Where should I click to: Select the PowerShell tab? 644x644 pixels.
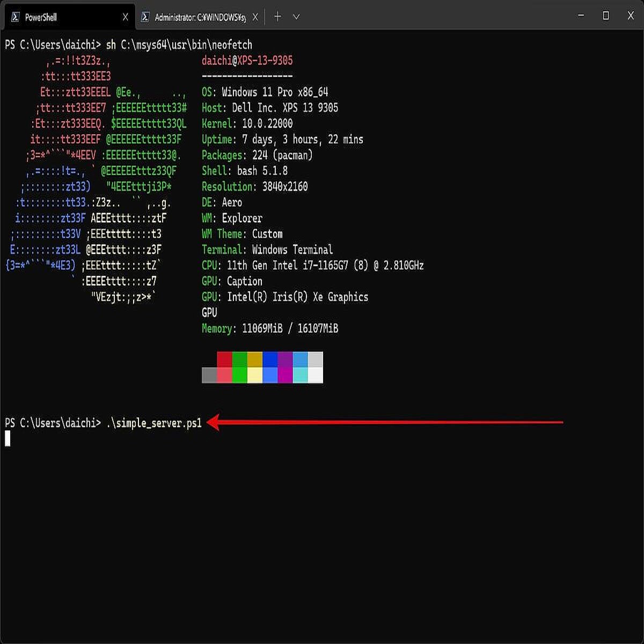point(70,17)
